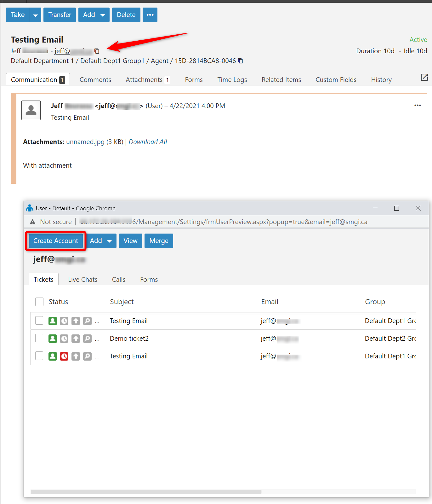Check the select-all checkbox beside Status

pos(39,302)
